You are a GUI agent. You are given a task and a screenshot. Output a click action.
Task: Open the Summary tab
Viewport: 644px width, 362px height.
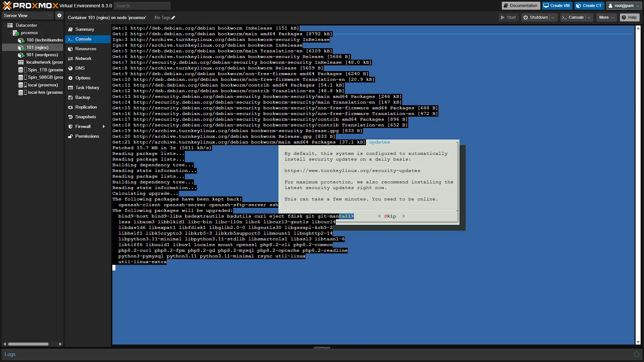[88, 29]
